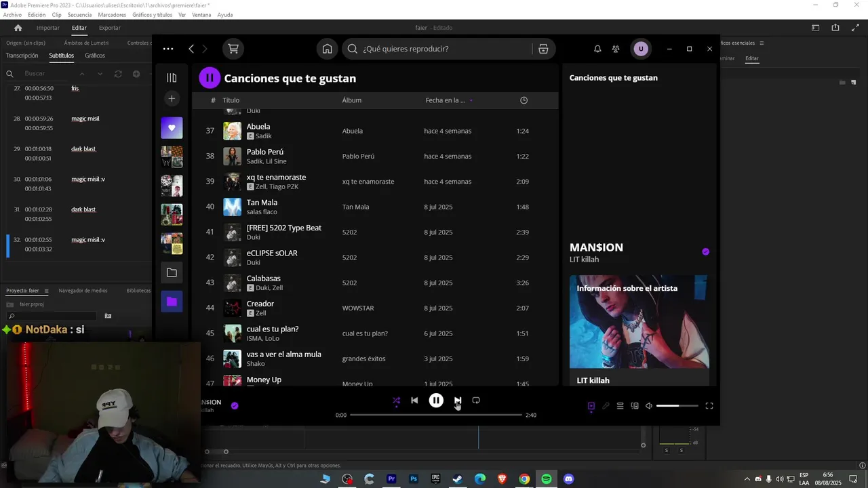The image size is (868, 488).
Task: Pause playlist with big purple button
Action: 210,78
